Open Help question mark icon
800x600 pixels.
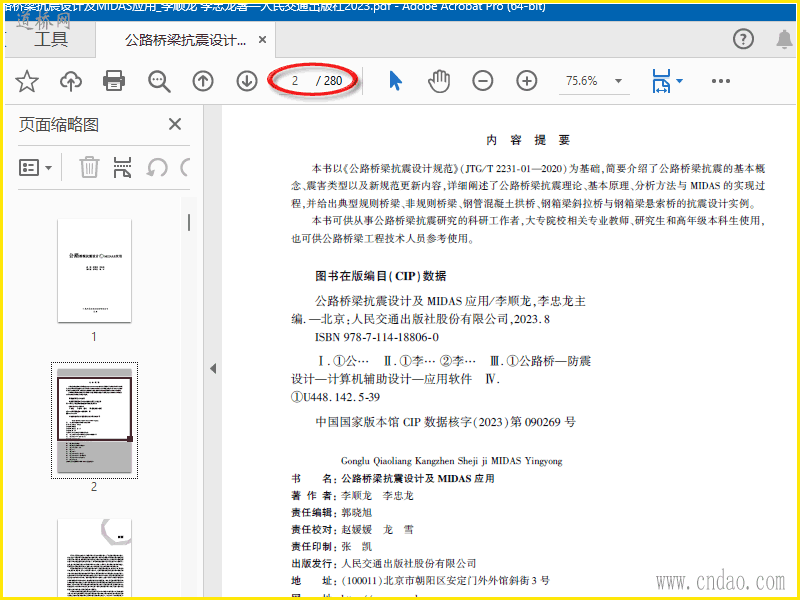coord(743,39)
